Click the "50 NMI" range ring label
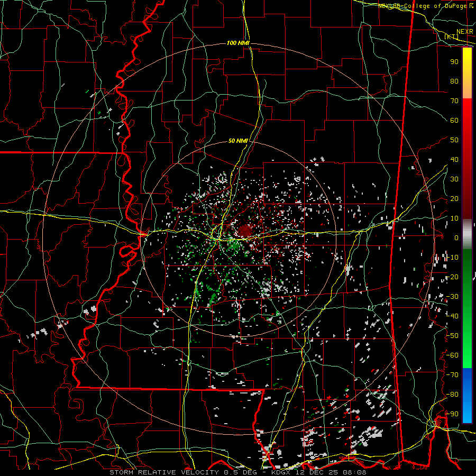Screen dimensions: 476x476 click(238, 141)
